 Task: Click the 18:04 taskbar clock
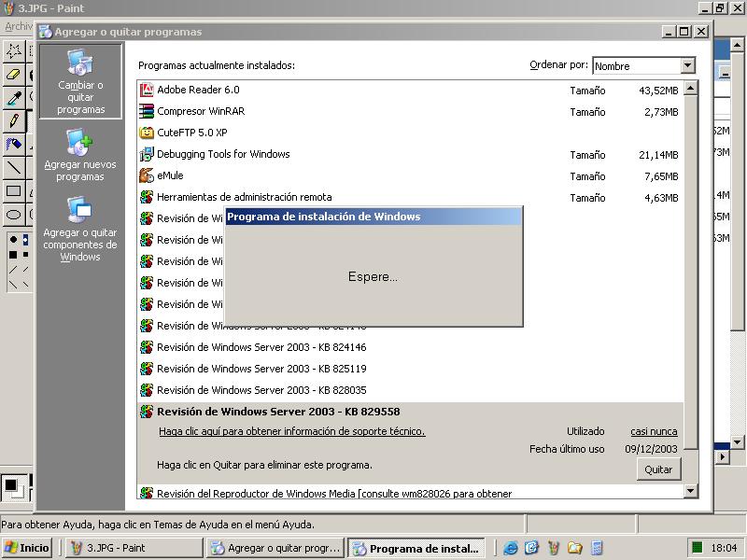[724, 548]
